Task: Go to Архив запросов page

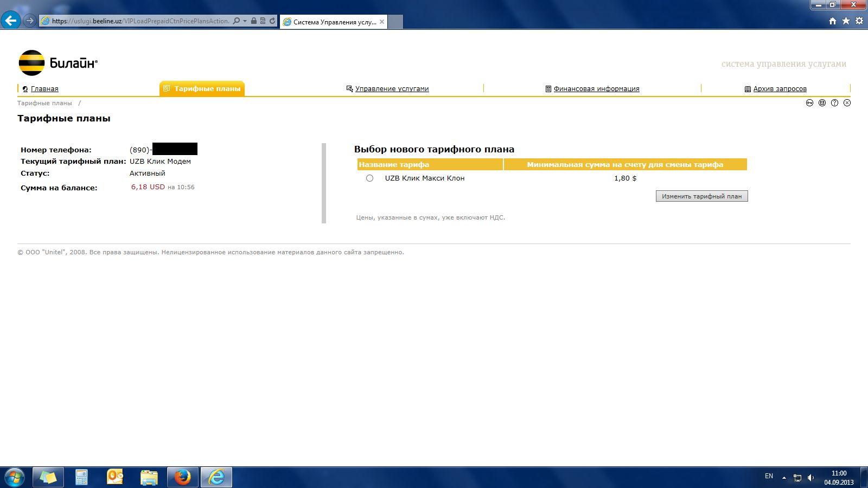Action: [x=780, y=89]
